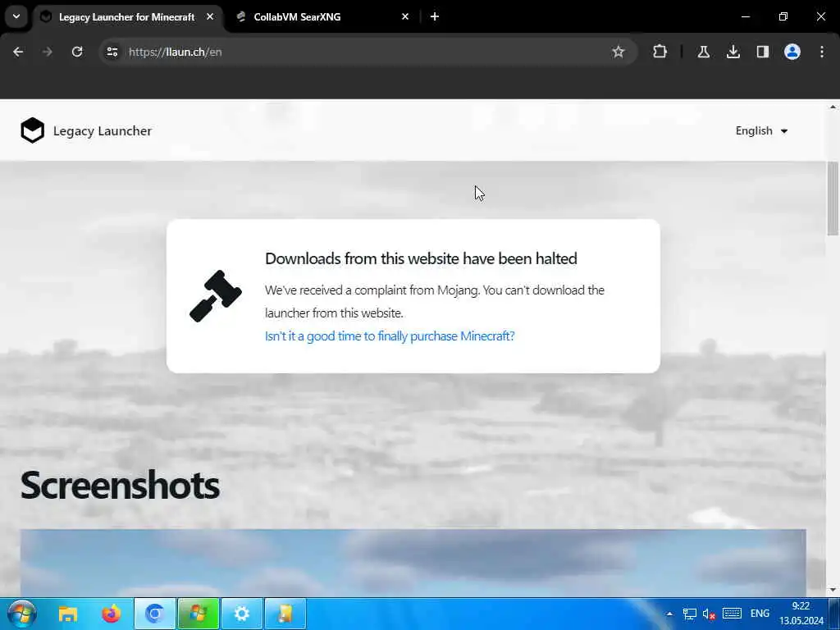This screenshot has height=630, width=840.
Task: Open the gear settings taskbar icon
Action: (242, 614)
